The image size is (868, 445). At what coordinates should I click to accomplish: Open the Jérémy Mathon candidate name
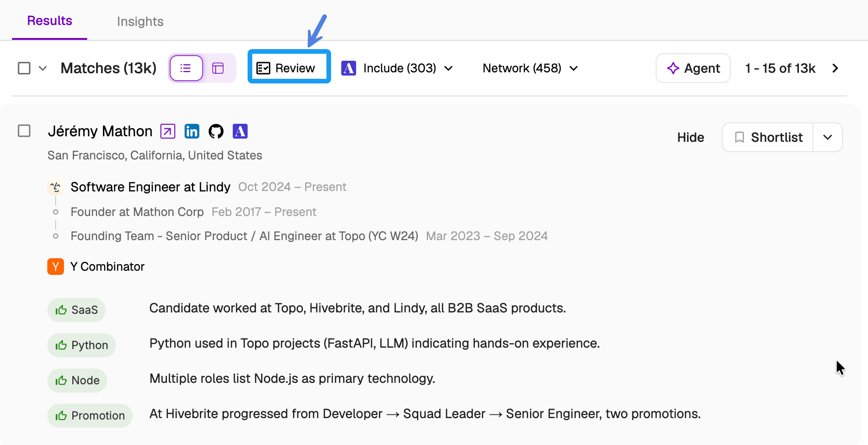tap(100, 131)
